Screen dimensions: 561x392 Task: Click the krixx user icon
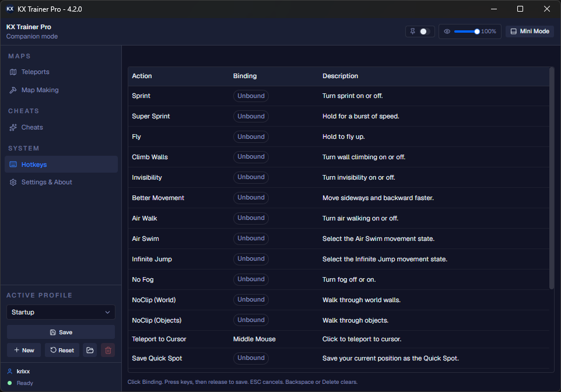pyautogui.click(x=10, y=371)
